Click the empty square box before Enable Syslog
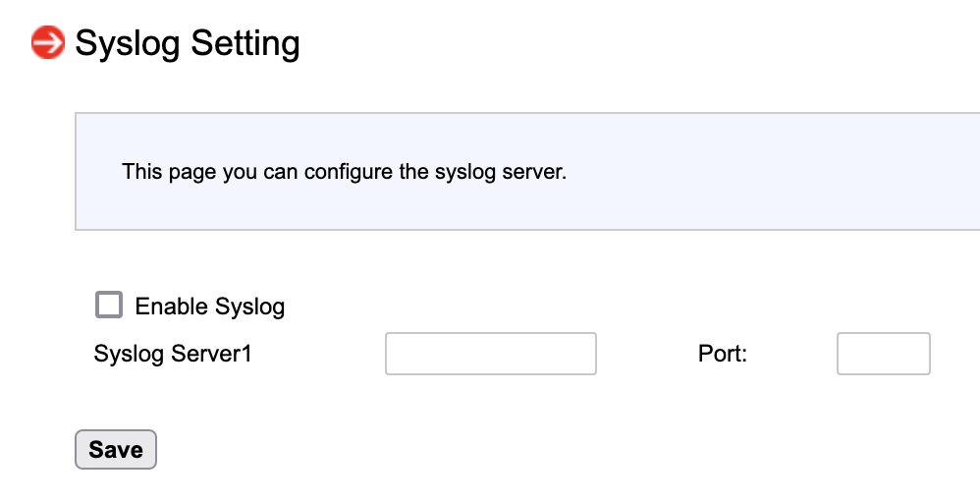This screenshot has width=980, height=503. [x=109, y=305]
